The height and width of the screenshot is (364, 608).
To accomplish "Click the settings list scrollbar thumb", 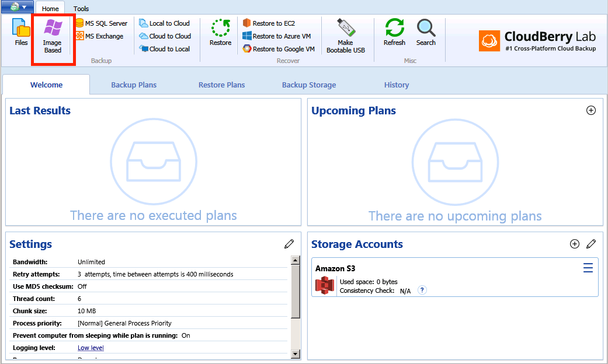I will (295, 292).
